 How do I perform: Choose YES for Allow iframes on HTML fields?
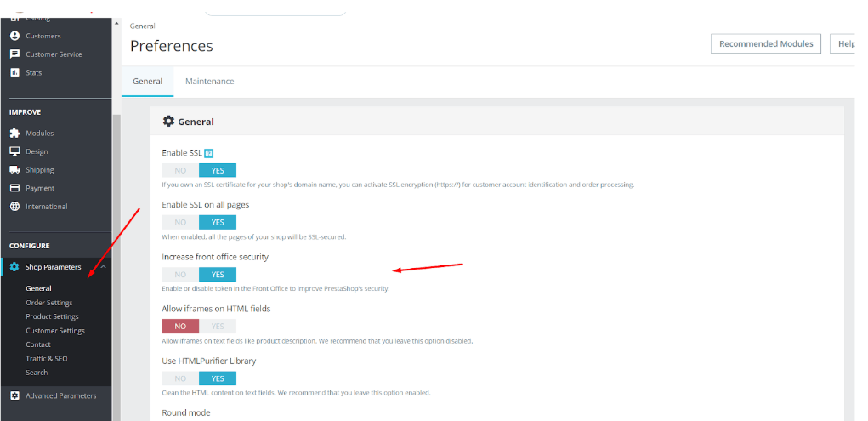click(218, 327)
